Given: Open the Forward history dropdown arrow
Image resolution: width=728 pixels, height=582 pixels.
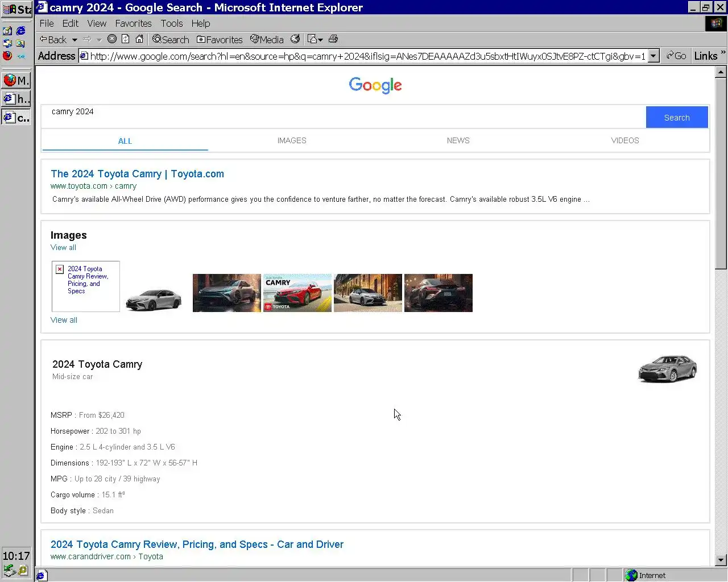Looking at the screenshot, I should click(99, 40).
